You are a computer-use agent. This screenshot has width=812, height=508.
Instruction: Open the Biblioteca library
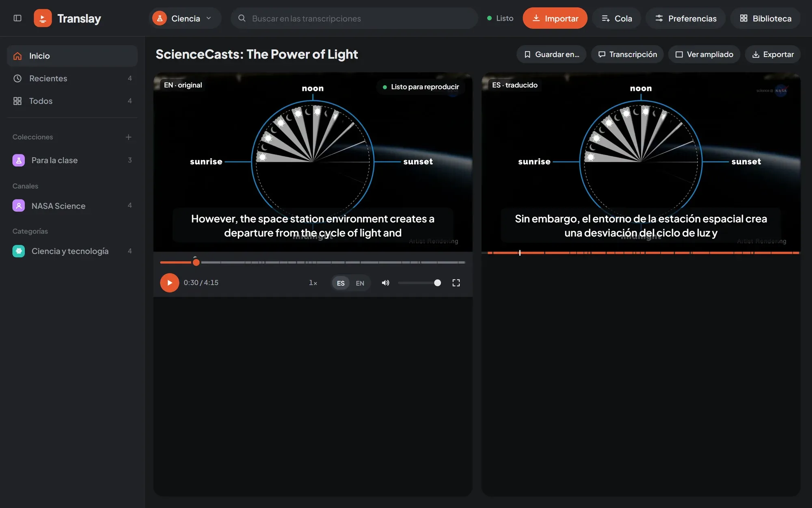[765, 18]
